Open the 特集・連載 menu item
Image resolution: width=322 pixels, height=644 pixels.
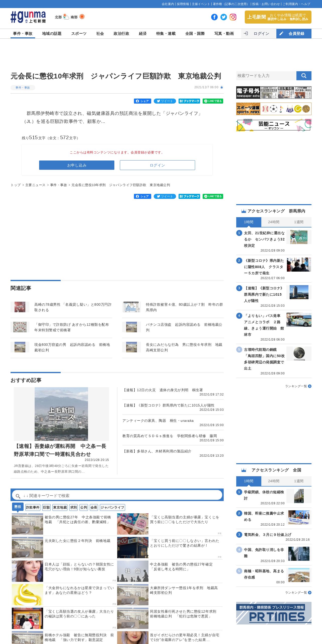tap(166, 34)
